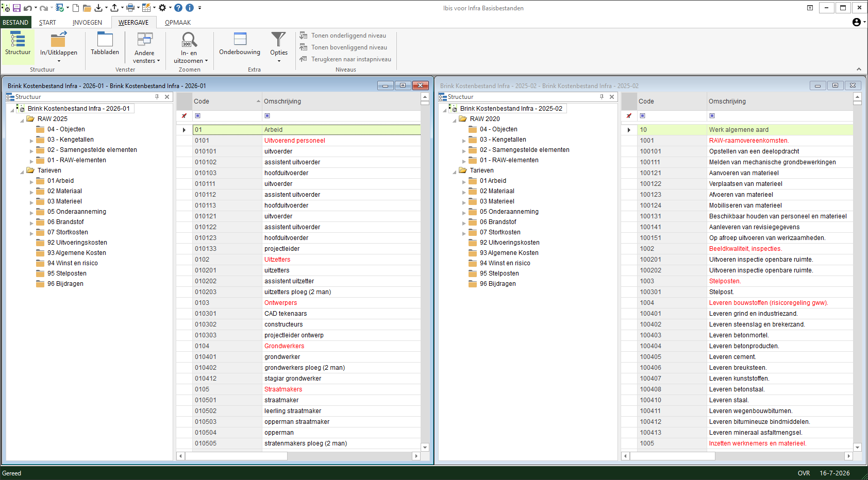The height and width of the screenshot is (480, 868).
Task: Collapse the Tarieven node in the 2026-01 window
Action: 22,171
